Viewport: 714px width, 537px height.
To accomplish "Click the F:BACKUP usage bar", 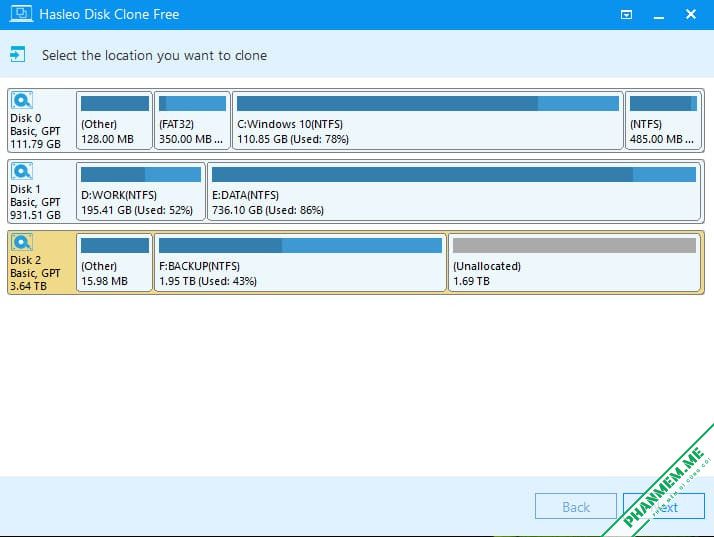I will pyautogui.click(x=300, y=245).
